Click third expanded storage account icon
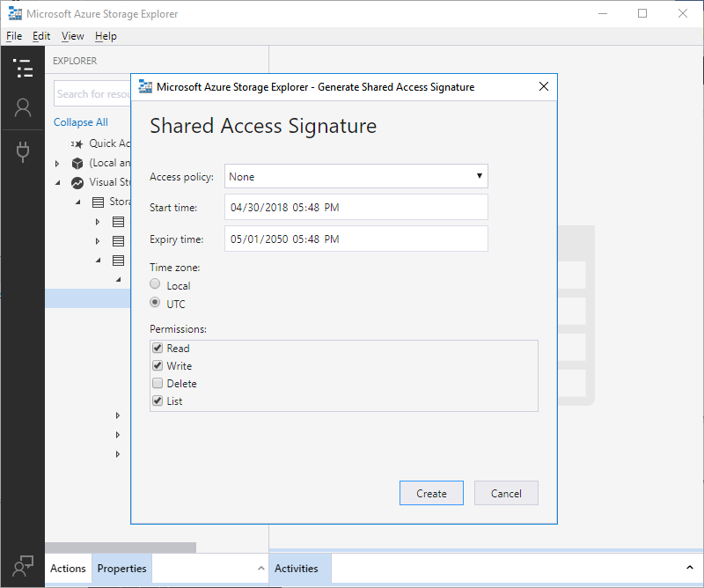 (x=118, y=261)
